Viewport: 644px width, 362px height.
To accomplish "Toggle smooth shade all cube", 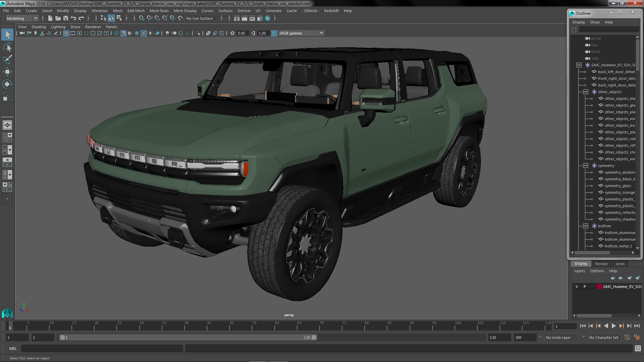I will coord(123,33).
